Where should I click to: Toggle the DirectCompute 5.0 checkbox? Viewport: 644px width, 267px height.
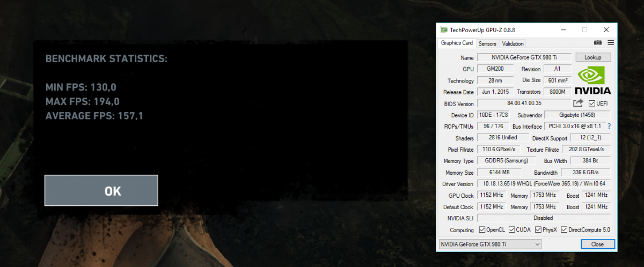click(564, 230)
